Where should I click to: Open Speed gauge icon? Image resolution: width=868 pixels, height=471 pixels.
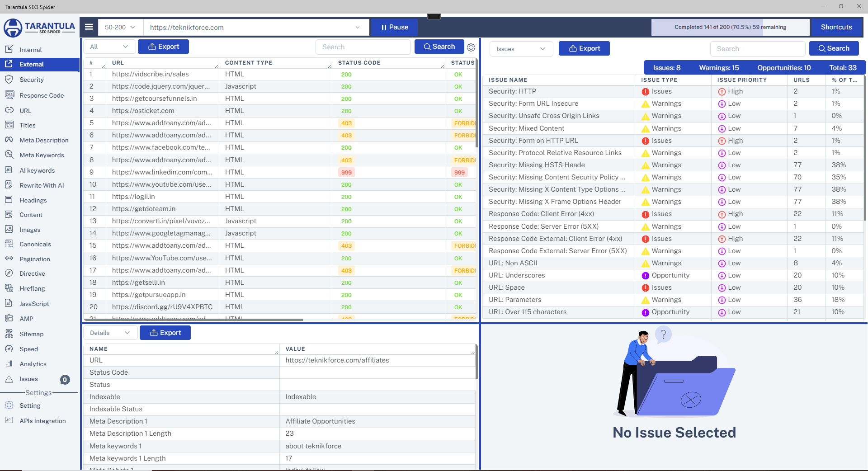point(9,349)
